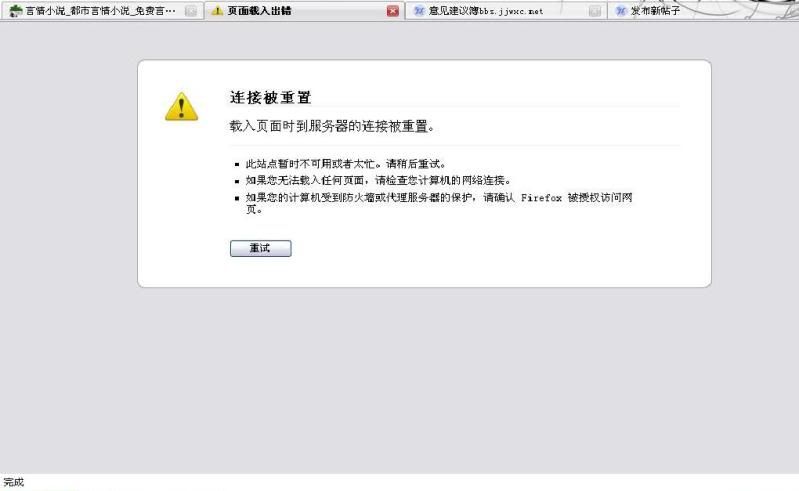This screenshot has height=491, width=799.
Task: Close the 意见建议簿 tab using its close button
Action: pyautogui.click(x=595, y=11)
